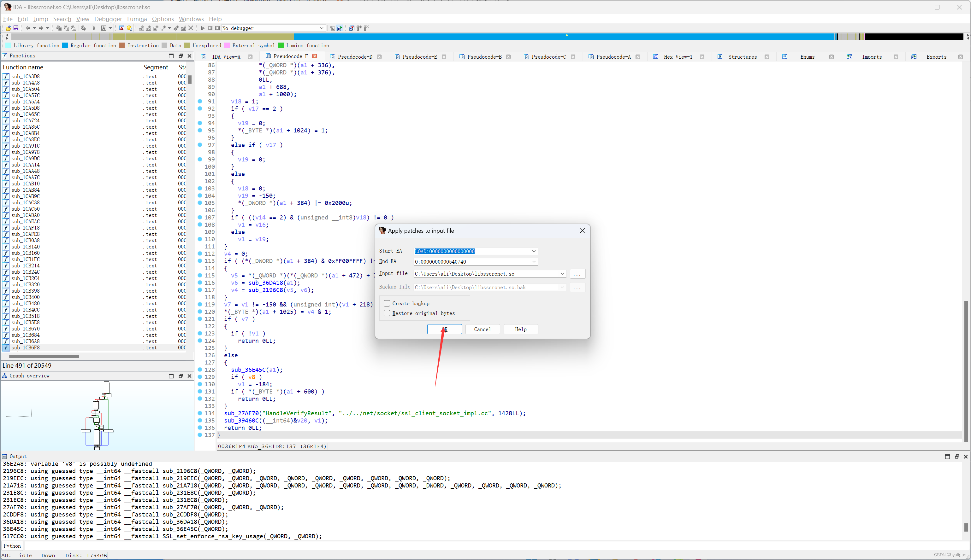
Task: Click the pause process toolbar icon
Action: (x=210, y=28)
